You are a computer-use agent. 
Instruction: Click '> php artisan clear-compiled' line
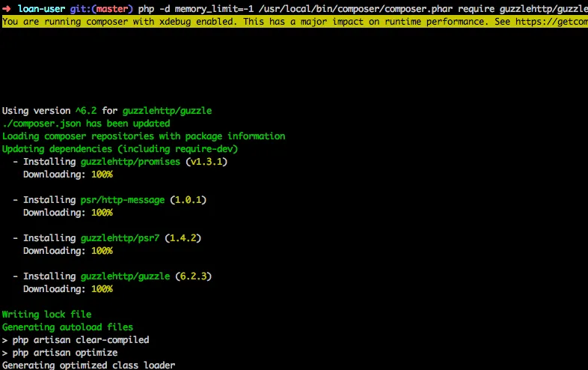pyautogui.click(x=76, y=340)
